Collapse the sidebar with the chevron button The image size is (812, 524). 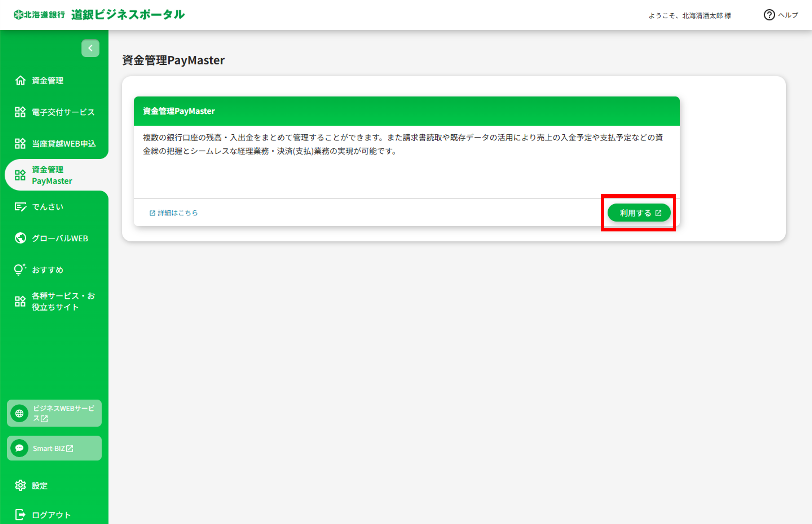coord(90,48)
